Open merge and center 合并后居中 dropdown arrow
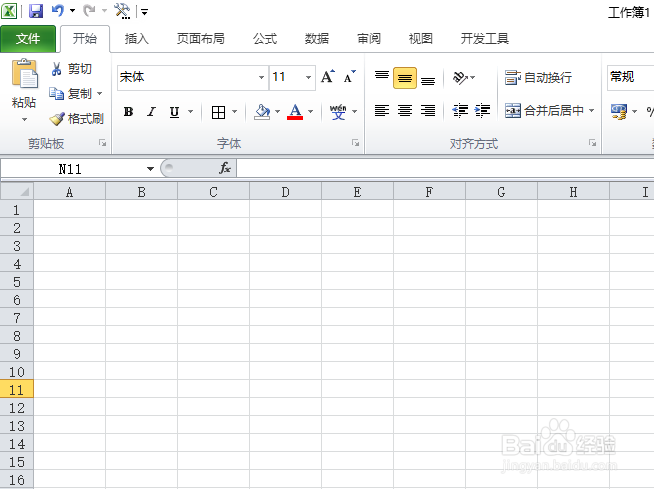The width and height of the screenshot is (654, 489). pos(591,111)
